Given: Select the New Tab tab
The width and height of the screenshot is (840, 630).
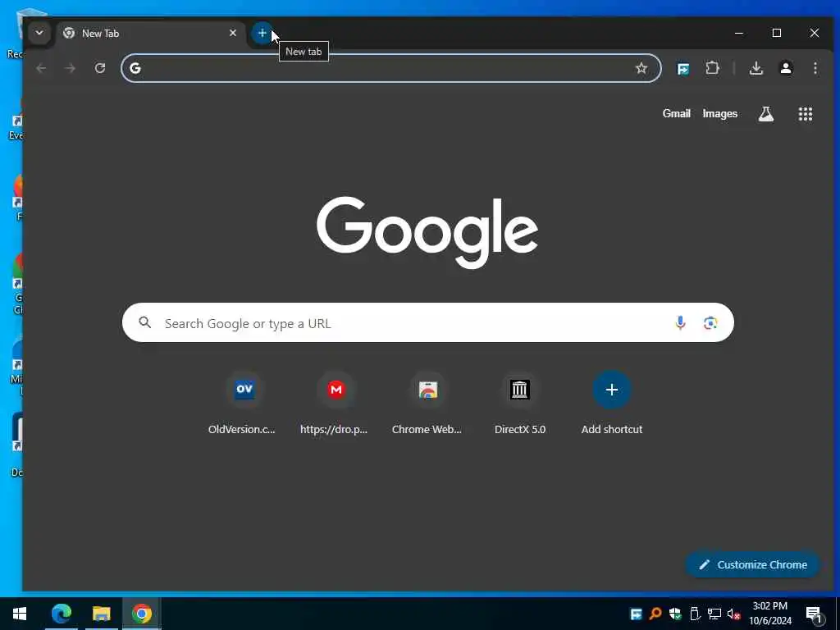Looking at the screenshot, I should 151,33.
